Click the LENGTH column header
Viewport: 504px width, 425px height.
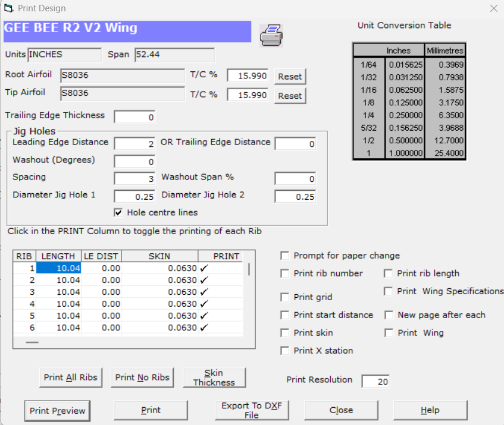[x=58, y=256]
